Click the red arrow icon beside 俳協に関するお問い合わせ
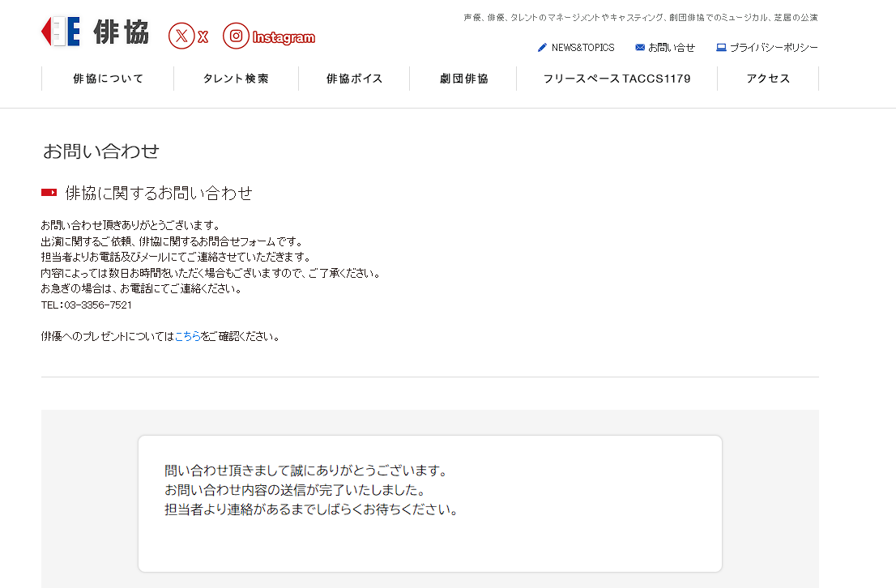The image size is (896, 588). pyautogui.click(x=49, y=193)
